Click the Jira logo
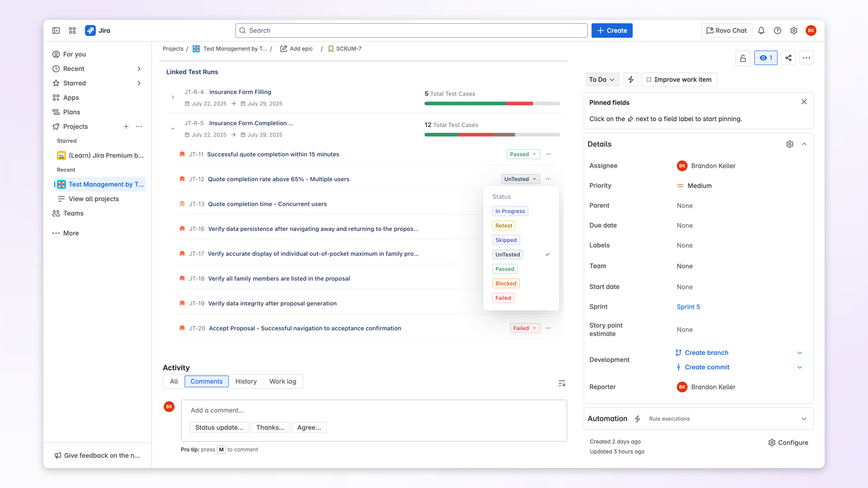This screenshot has width=868, height=488. 98,30
